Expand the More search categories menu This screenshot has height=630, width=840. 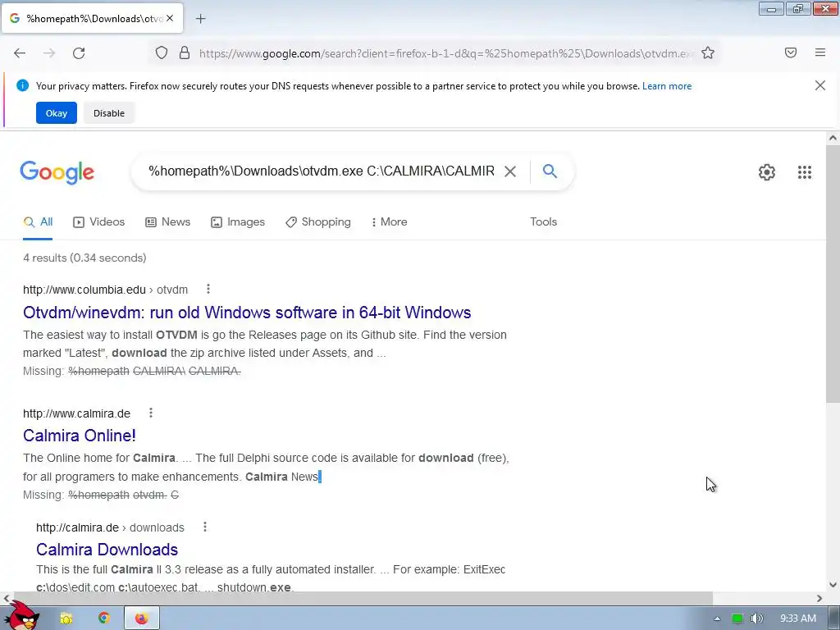[389, 221]
